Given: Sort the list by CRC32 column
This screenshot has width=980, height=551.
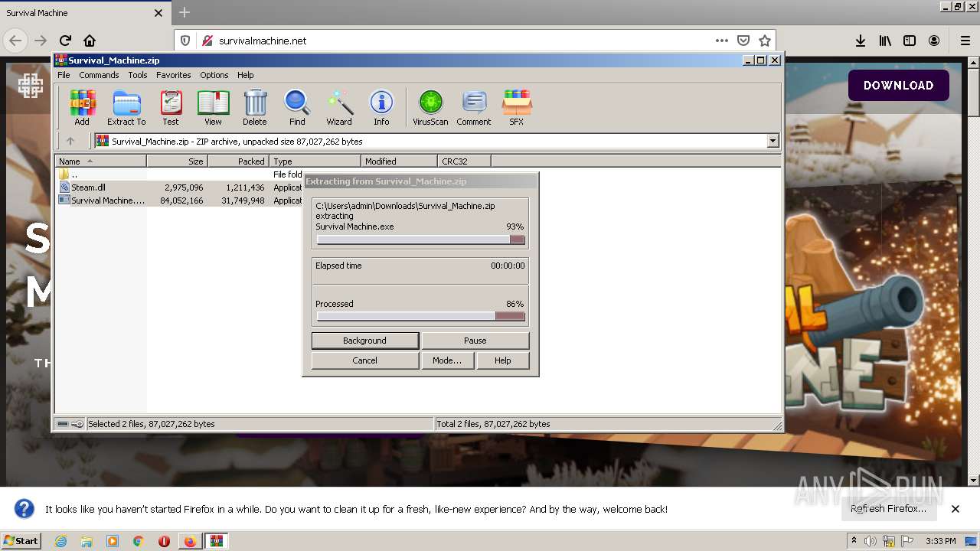Looking at the screenshot, I should 464,161.
